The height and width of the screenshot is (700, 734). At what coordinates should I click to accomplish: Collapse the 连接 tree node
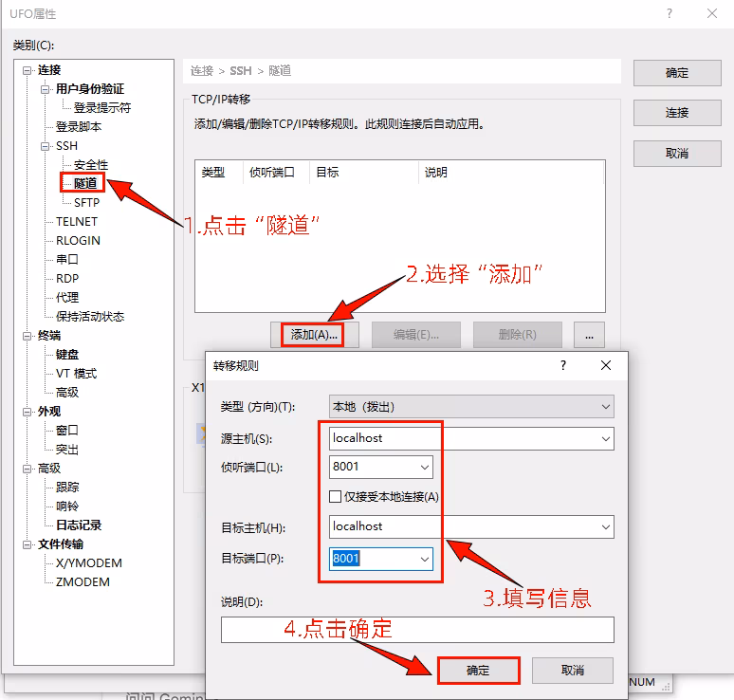point(28,71)
